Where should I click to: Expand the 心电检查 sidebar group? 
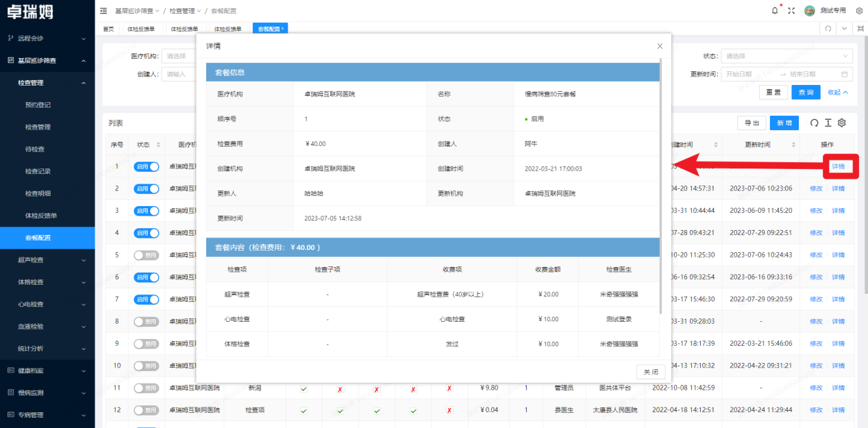pyautogui.click(x=47, y=304)
